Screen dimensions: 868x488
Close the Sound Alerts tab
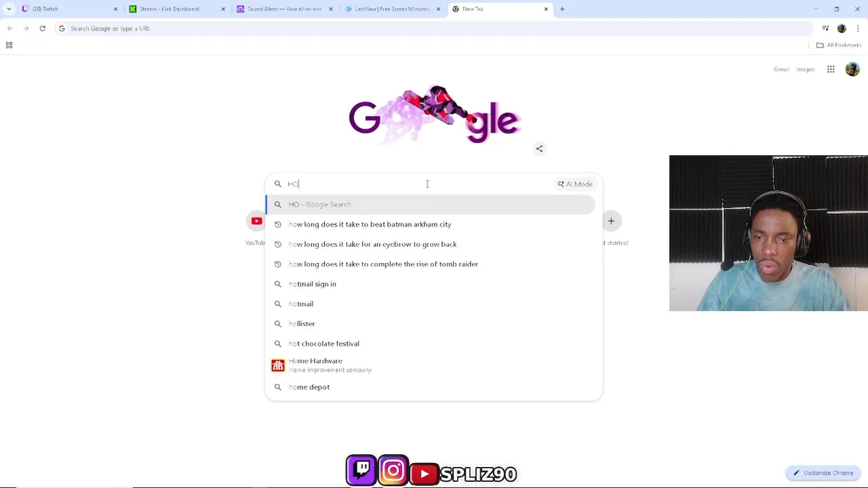click(331, 9)
